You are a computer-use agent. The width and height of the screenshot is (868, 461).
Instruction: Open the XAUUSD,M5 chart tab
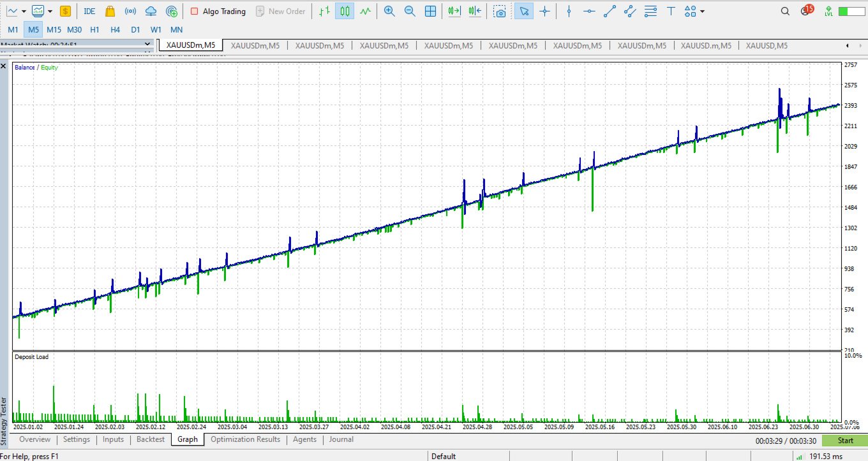click(x=767, y=45)
